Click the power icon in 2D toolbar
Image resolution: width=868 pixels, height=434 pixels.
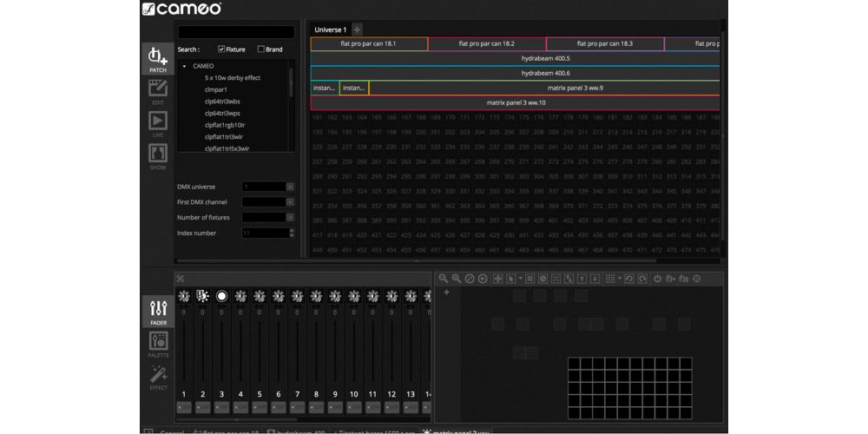coord(658,279)
